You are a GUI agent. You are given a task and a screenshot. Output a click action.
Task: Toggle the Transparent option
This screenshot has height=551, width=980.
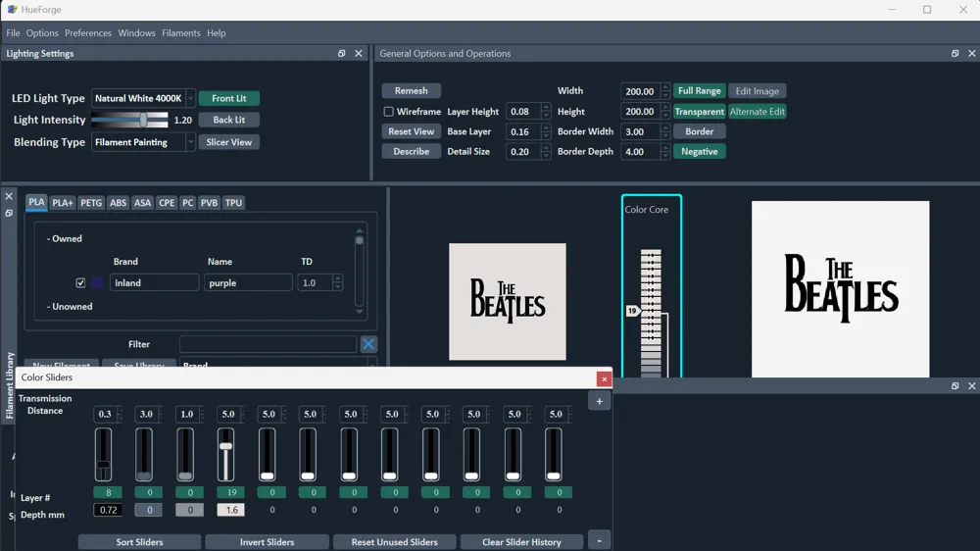[700, 112]
